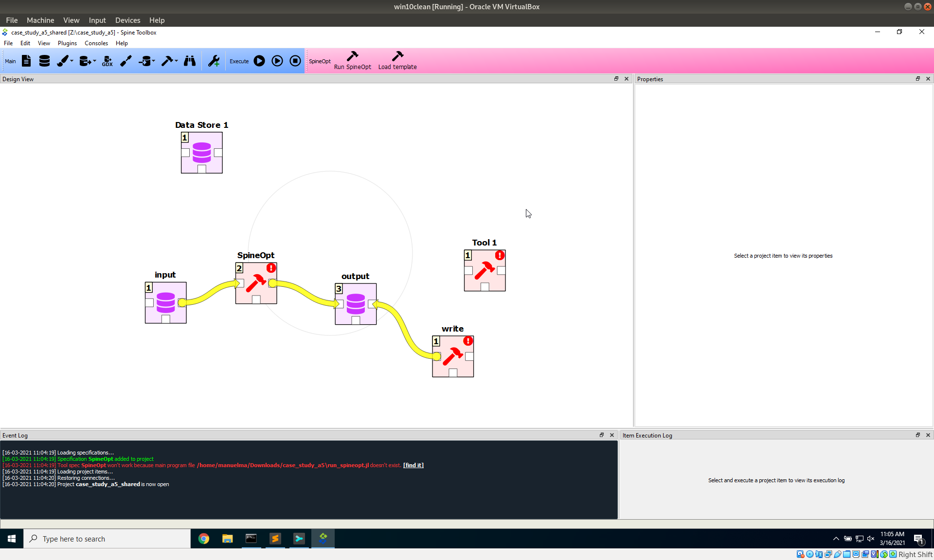Open the Spine Toolbox taskbar icon
Screen dimensions: 934x560
[323, 539]
